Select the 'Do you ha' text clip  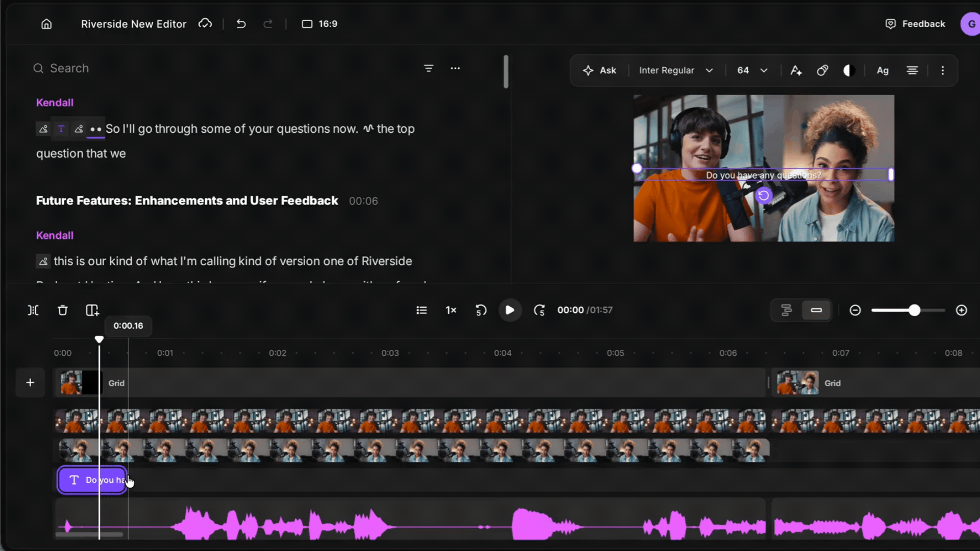click(92, 480)
